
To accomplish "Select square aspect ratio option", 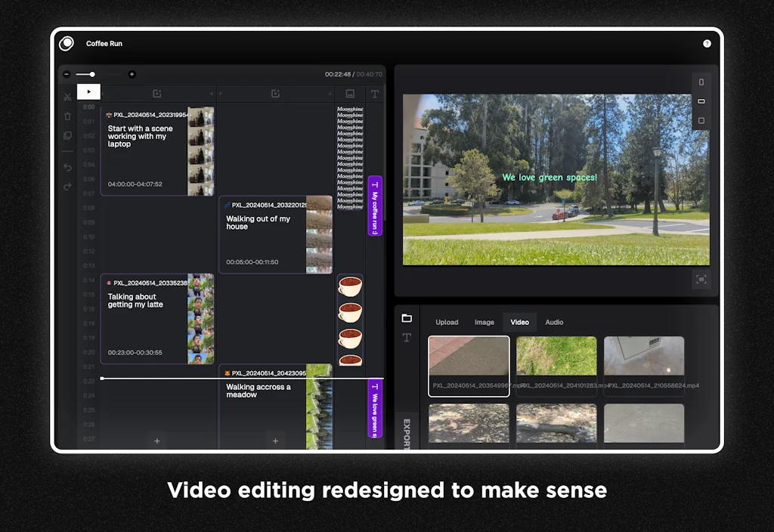I will point(701,121).
